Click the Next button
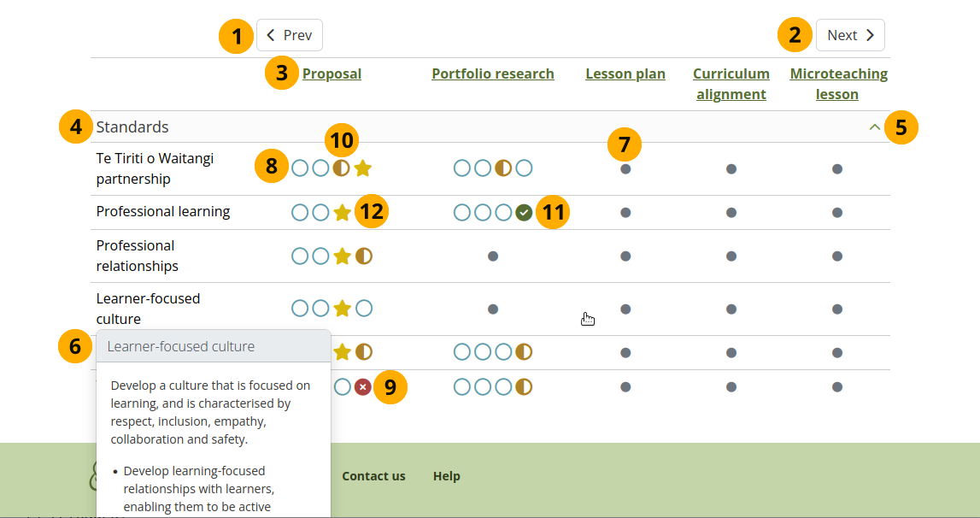Viewport: 980px width, 518px height. coord(850,35)
